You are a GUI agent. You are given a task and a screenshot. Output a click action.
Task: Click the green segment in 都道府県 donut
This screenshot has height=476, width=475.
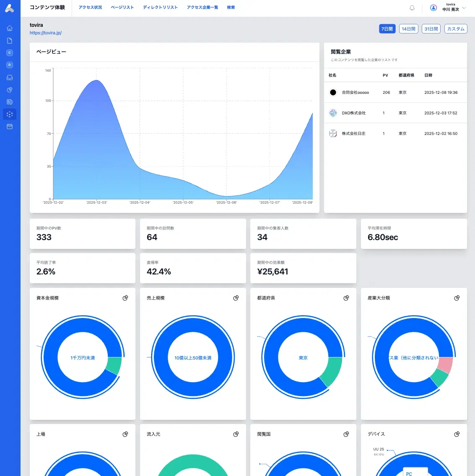[x=332, y=371]
